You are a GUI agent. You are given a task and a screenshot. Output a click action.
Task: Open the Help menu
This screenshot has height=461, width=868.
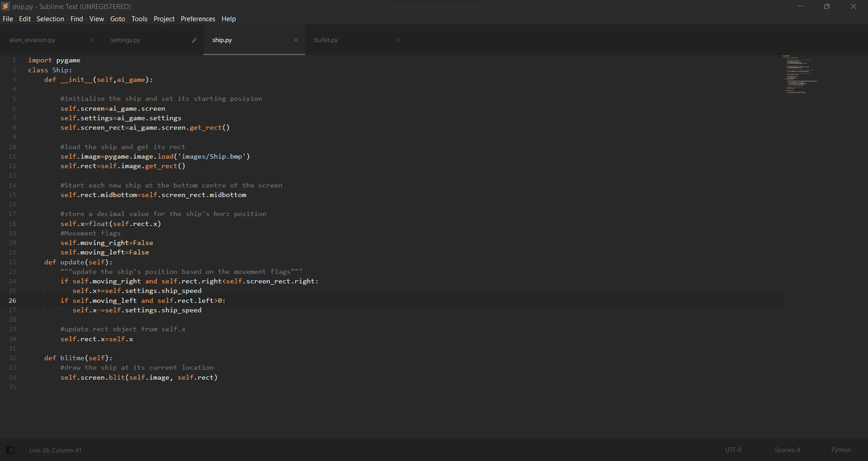click(228, 19)
